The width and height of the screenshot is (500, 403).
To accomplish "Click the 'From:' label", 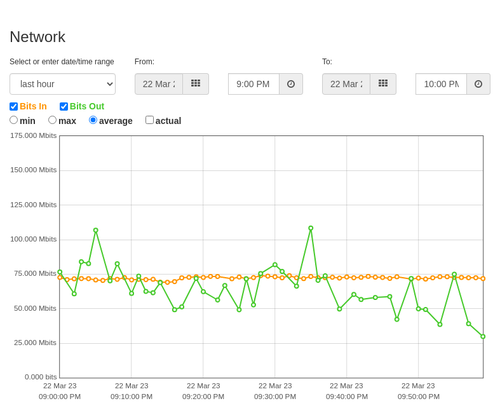I will pyautogui.click(x=144, y=62).
